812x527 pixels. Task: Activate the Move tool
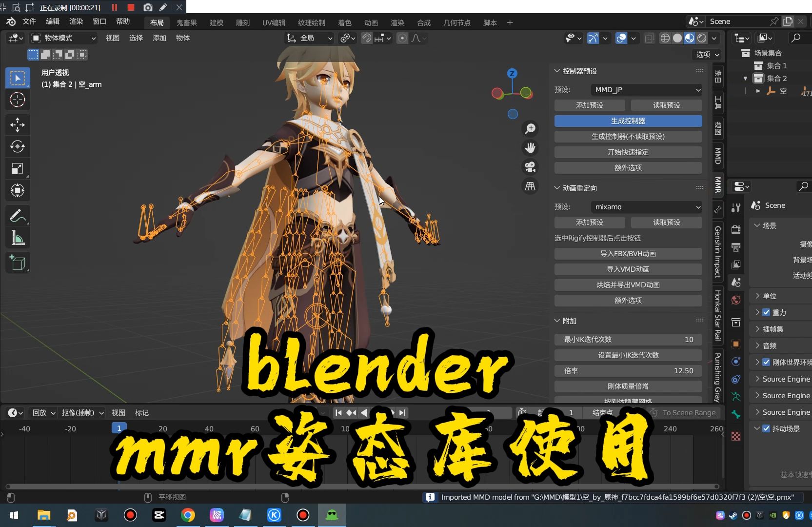click(18, 125)
